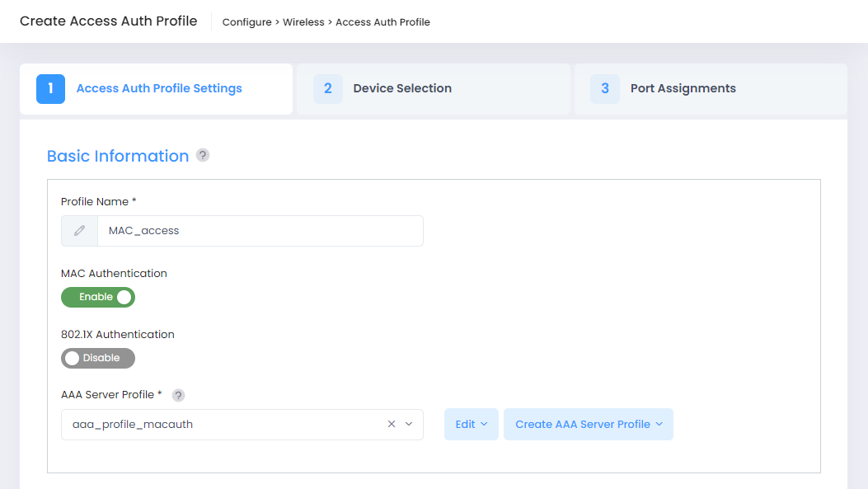Click the aaa_profile_macauth combo box text
Screen dimensions: 868x489
pyautogui.click(x=133, y=424)
